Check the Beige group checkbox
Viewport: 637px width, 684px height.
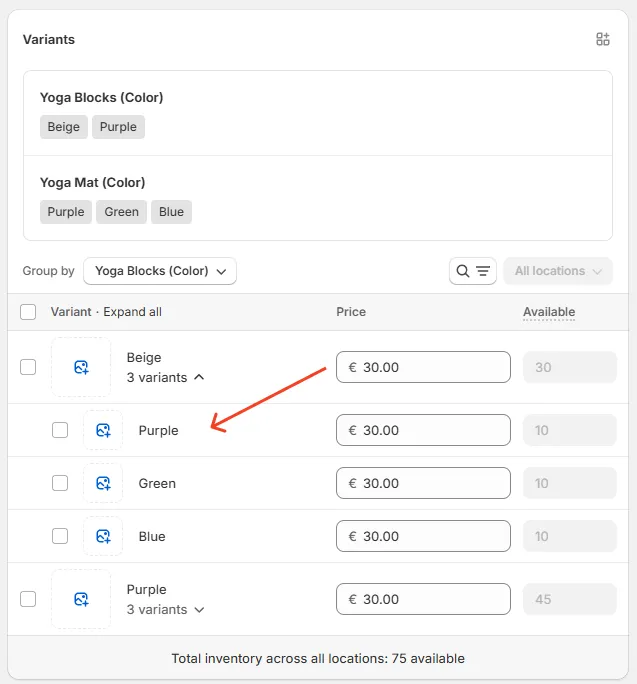pyautogui.click(x=28, y=367)
